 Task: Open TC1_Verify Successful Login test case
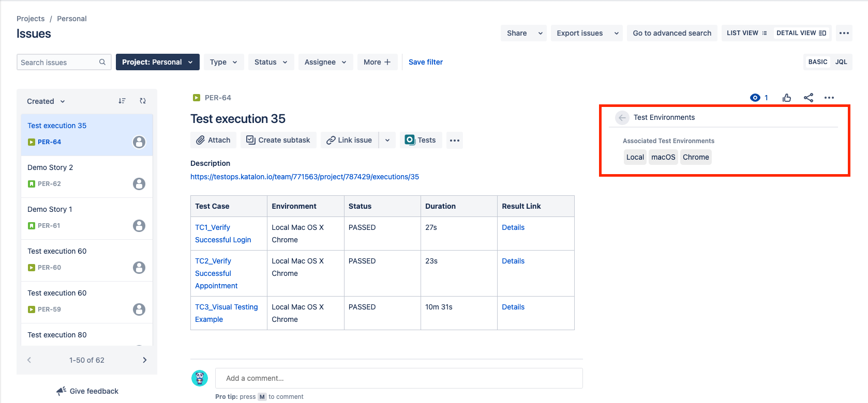[x=223, y=234]
